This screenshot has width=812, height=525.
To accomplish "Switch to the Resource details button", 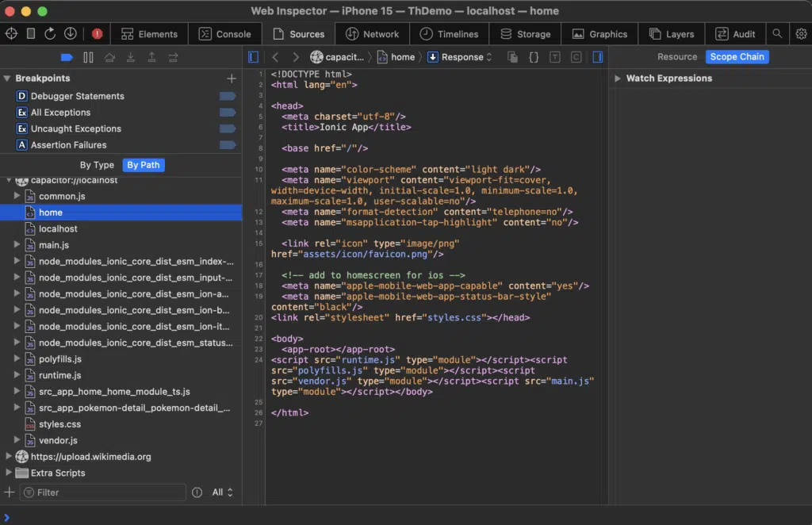I will (676, 57).
